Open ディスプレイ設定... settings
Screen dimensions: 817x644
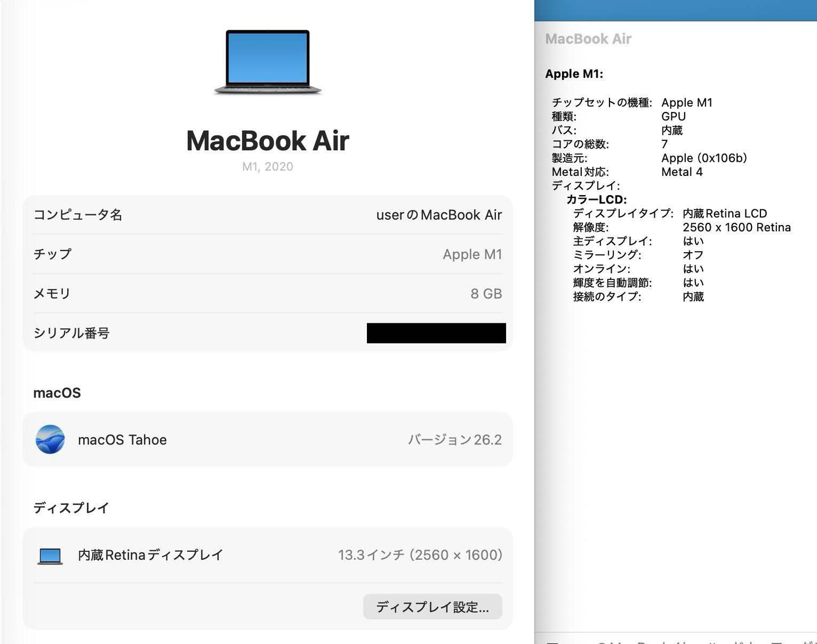click(x=433, y=607)
